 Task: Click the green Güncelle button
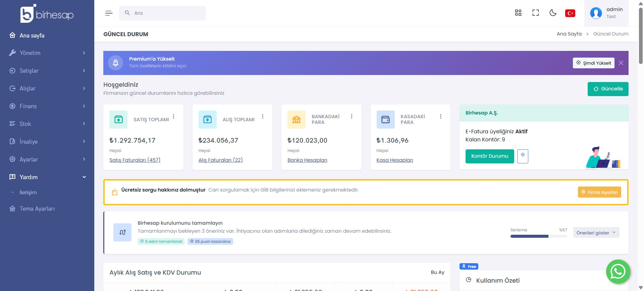(608, 89)
